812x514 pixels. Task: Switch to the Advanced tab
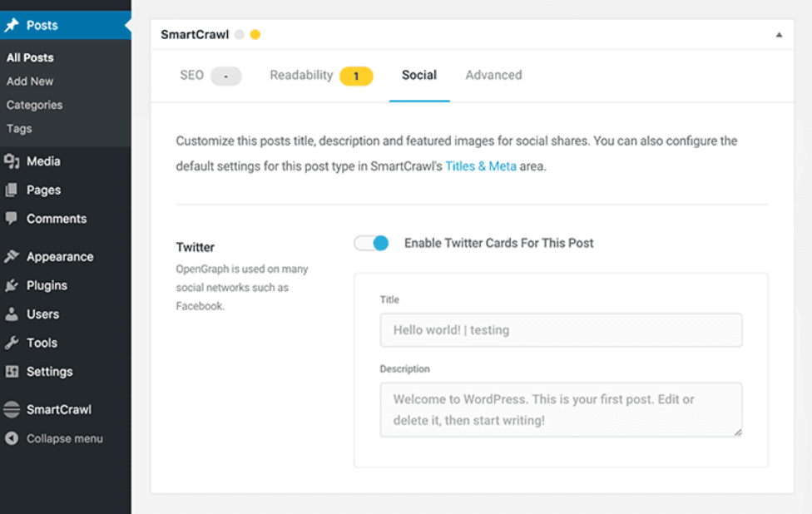[493, 75]
